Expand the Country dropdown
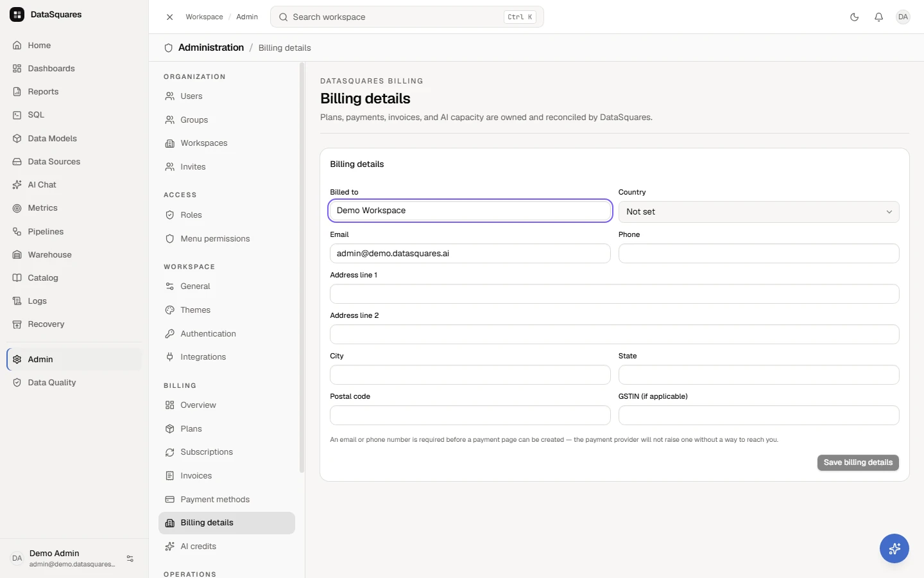The height and width of the screenshot is (578, 924). click(758, 212)
